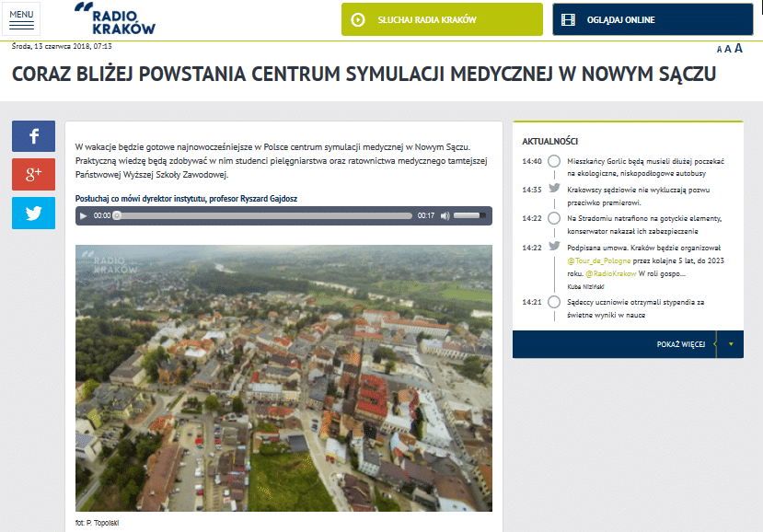Click the article headline about Centrum Symulacji

click(x=364, y=74)
